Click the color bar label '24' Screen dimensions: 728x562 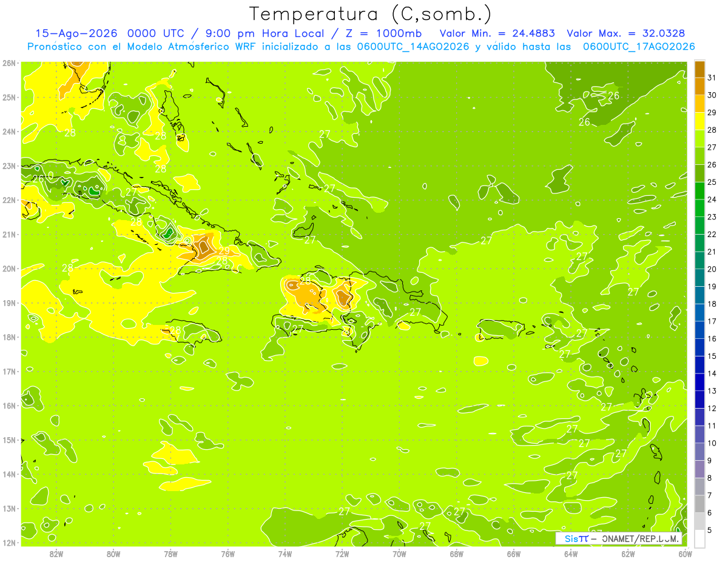(712, 199)
